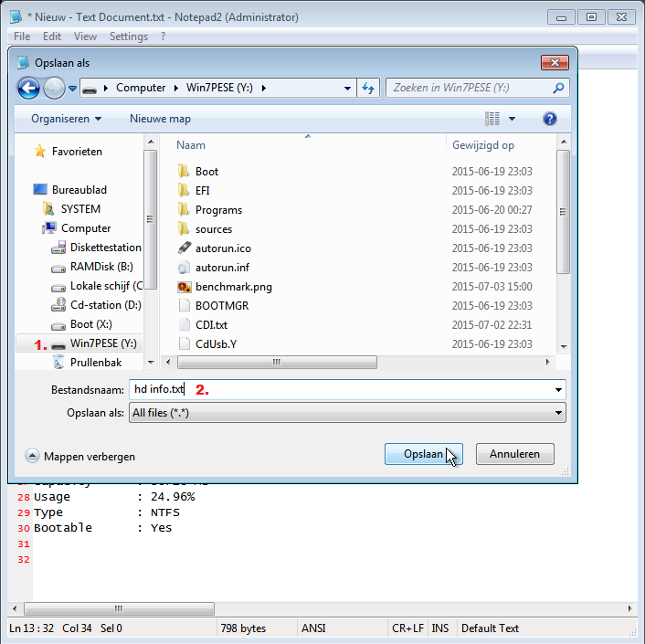Click CR+LF line ending in status bar
Image resolution: width=645 pixels, height=644 pixels.
coord(407,628)
